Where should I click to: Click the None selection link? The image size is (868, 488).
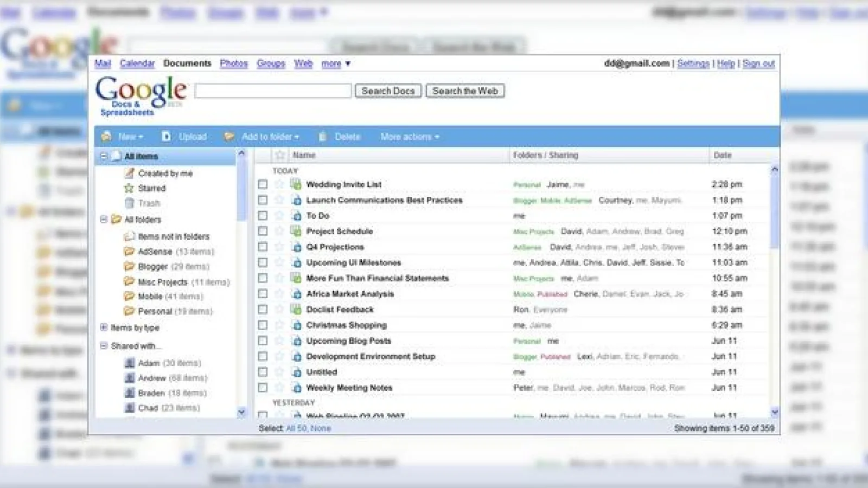coord(321,428)
